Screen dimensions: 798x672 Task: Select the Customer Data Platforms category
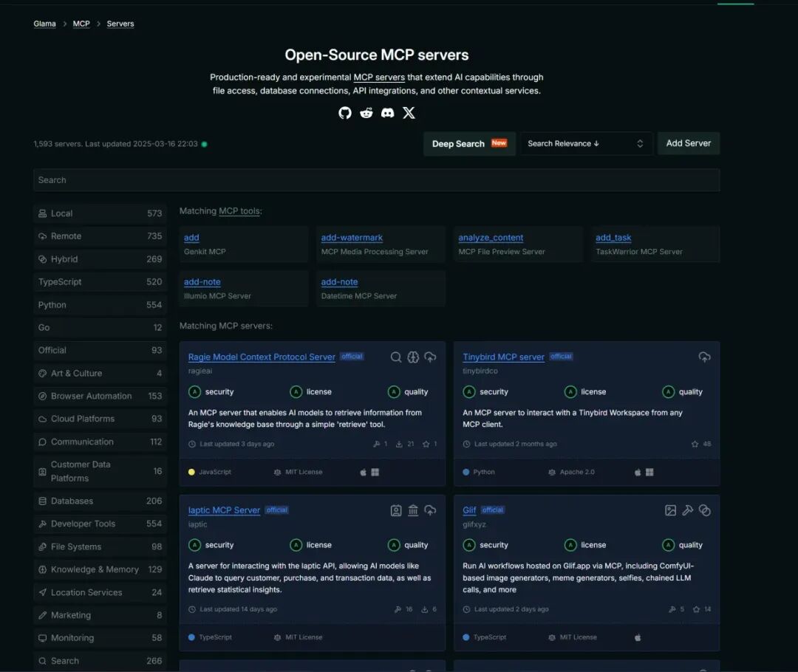[100, 471]
